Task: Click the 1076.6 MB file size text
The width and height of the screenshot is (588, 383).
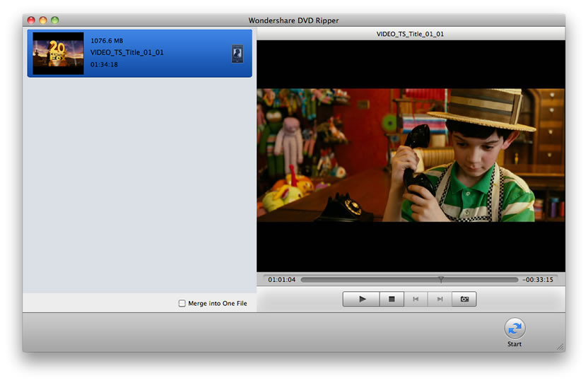Action: click(107, 40)
